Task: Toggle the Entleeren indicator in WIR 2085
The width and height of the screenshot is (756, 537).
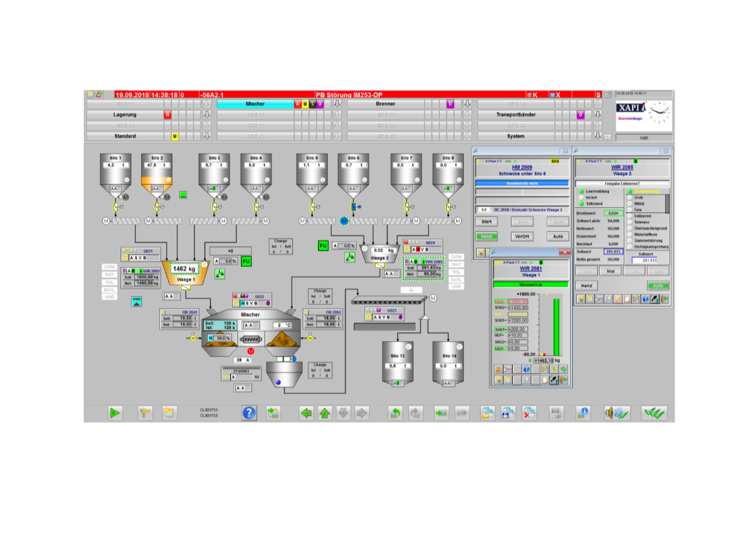Action: pos(630,216)
